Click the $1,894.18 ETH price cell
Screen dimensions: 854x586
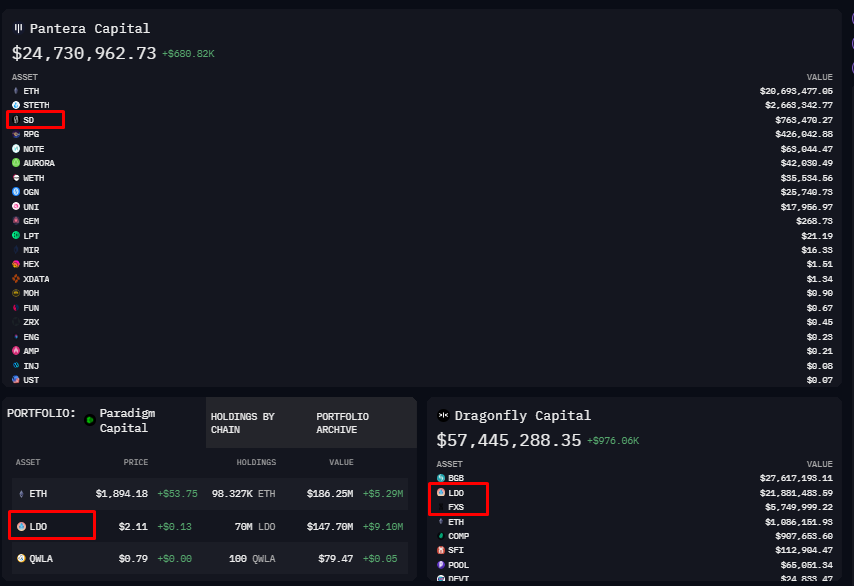(x=122, y=494)
